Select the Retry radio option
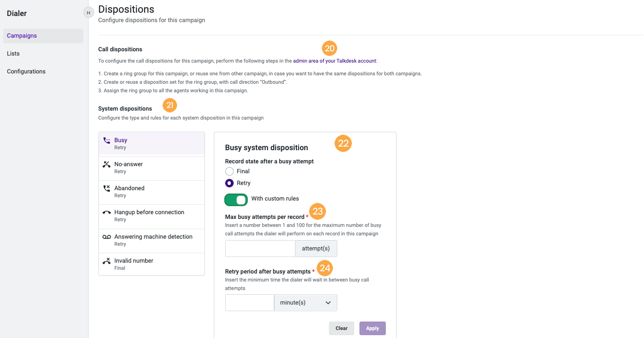644x338 pixels. tap(229, 183)
